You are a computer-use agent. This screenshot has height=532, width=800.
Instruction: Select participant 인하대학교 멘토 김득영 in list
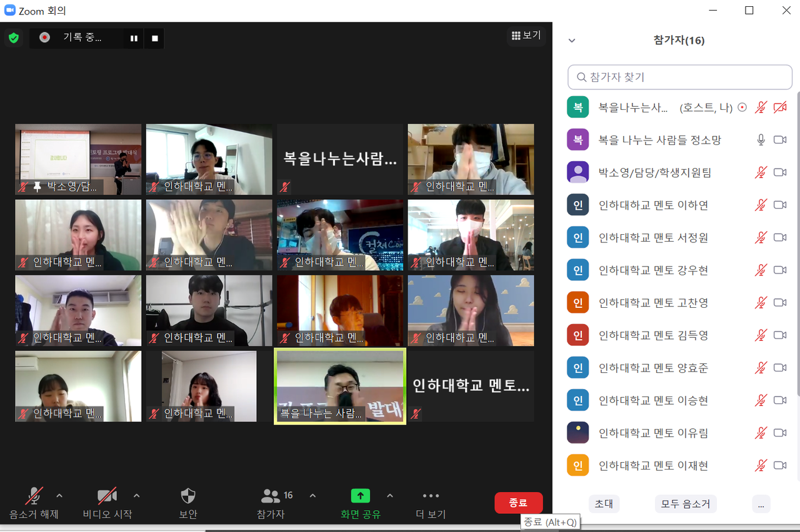[x=681, y=335]
